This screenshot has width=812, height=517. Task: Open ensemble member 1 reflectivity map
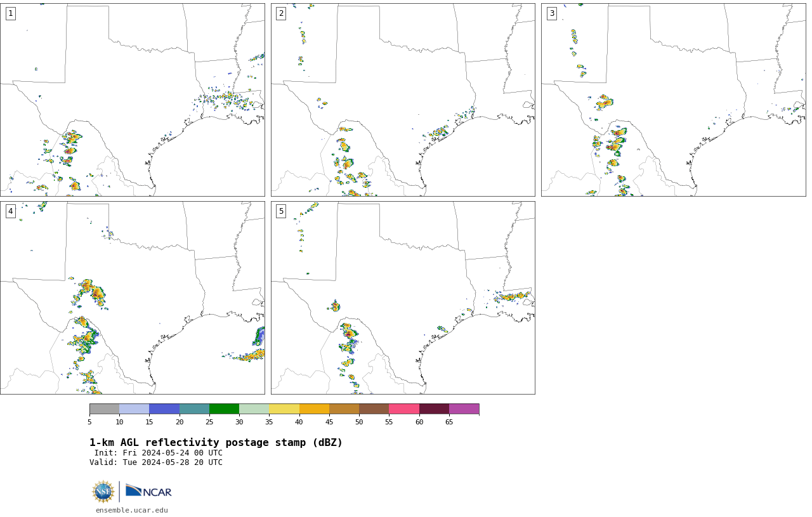click(x=132, y=100)
